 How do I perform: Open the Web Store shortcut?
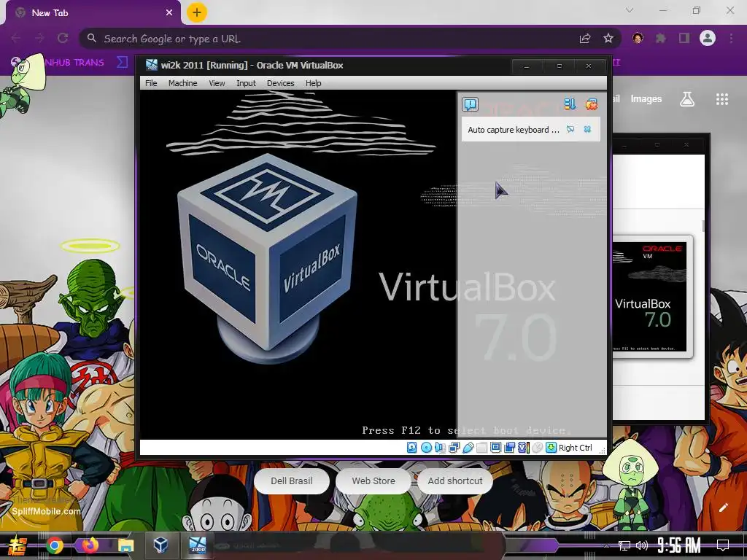tap(373, 481)
